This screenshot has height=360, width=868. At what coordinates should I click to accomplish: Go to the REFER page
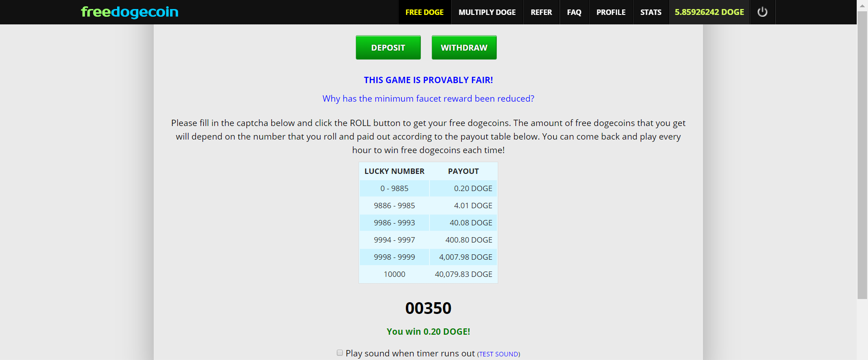click(541, 12)
